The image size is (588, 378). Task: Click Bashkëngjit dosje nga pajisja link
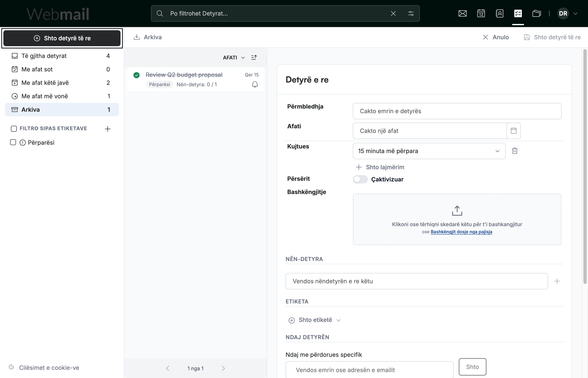[461, 232]
